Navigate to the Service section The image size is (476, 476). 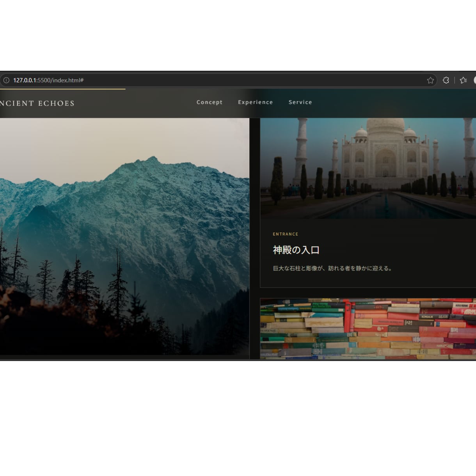[x=300, y=102]
